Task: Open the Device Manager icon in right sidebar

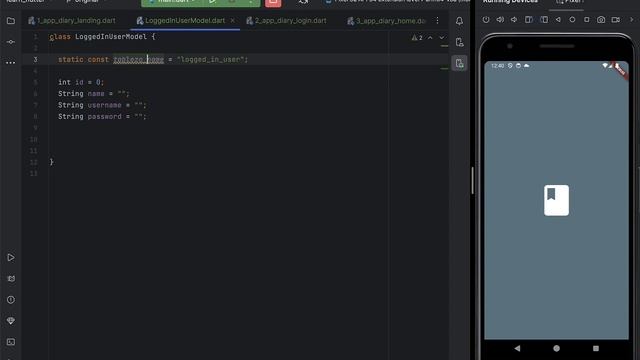Action: (459, 42)
